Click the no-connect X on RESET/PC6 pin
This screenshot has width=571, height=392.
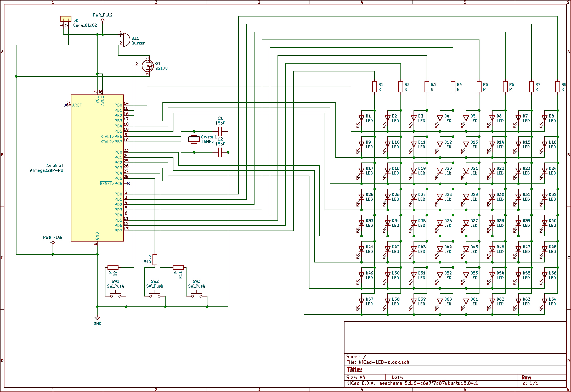128,184
